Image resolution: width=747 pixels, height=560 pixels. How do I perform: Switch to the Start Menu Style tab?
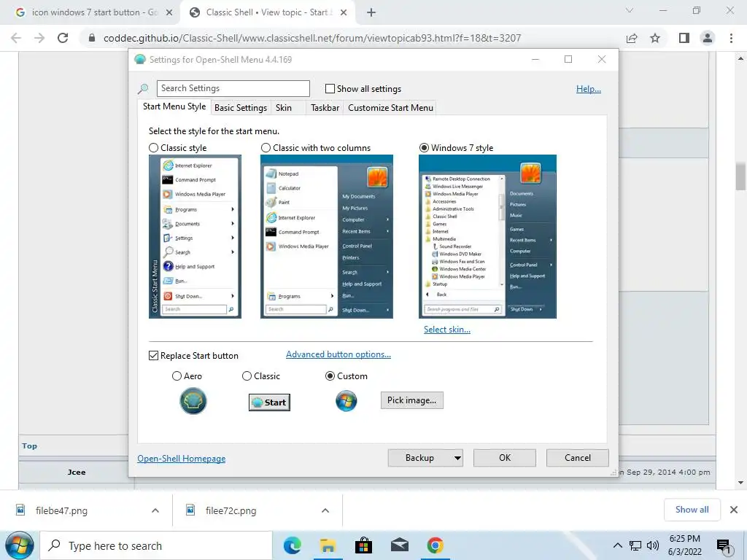[x=174, y=106]
